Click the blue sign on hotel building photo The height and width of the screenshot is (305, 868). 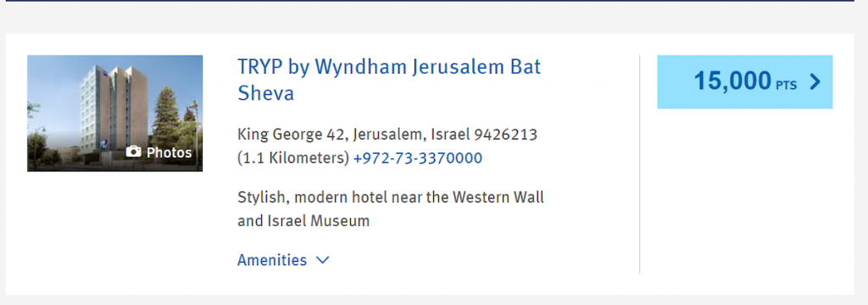point(104,145)
